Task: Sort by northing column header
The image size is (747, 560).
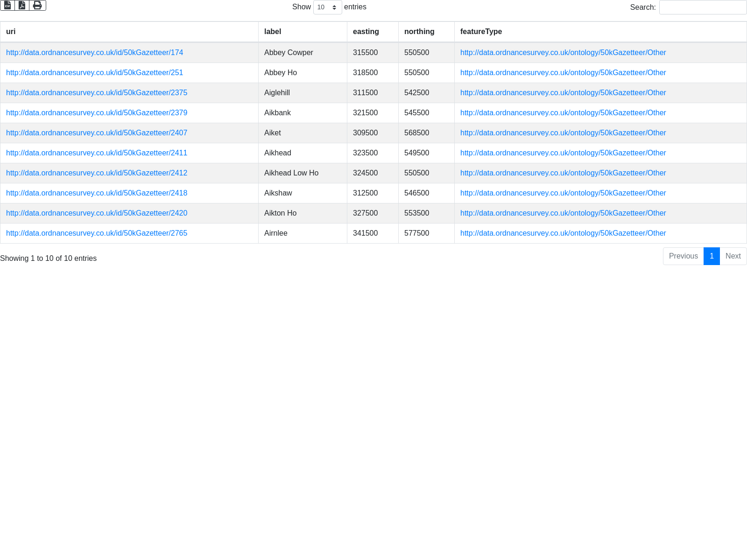Action: (x=419, y=32)
